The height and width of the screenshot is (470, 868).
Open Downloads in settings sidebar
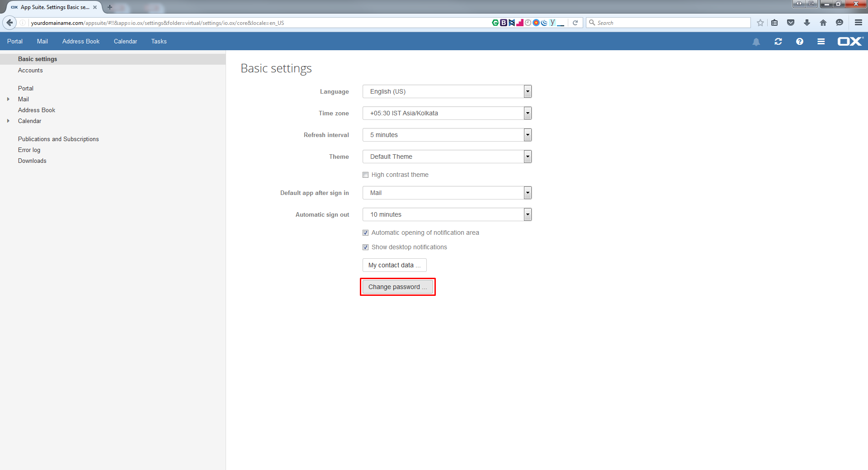coord(32,161)
